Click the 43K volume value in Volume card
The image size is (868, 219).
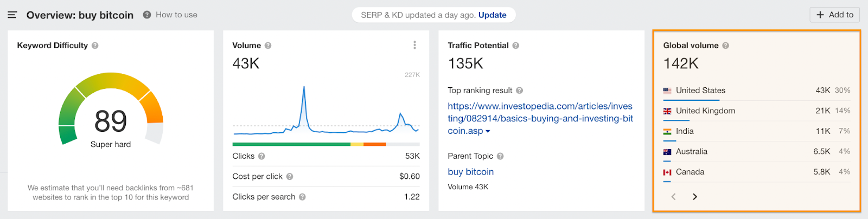click(x=246, y=64)
